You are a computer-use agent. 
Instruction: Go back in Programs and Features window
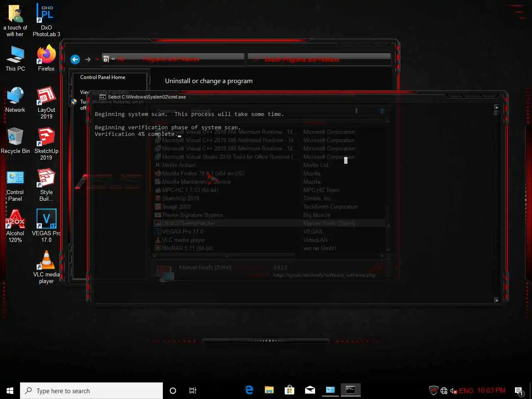coord(75,59)
